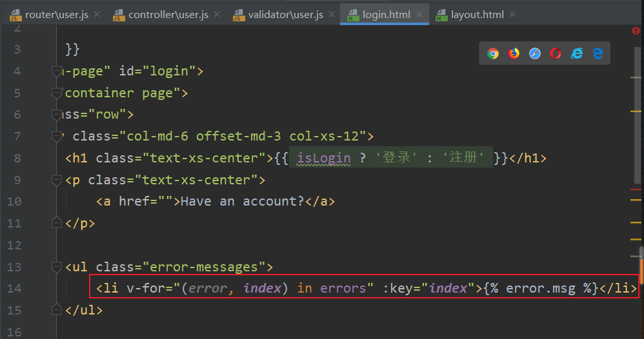The image size is (644, 339).
Task: Open page in Firefox browser
Action: tap(514, 53)
